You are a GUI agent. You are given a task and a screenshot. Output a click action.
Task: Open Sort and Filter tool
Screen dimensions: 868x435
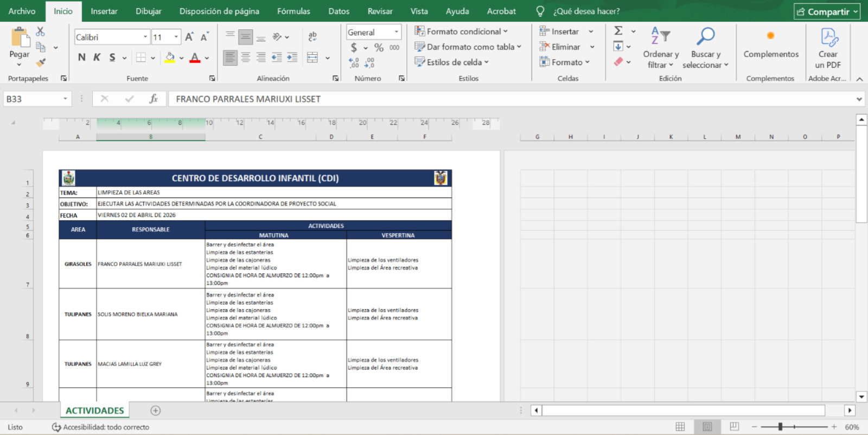(660, 49)
